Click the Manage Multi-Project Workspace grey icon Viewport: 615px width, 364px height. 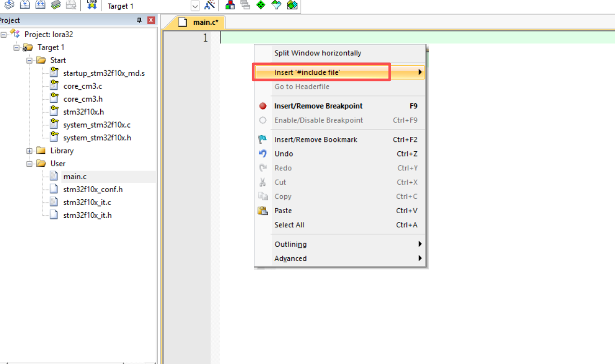pos(245,5)
